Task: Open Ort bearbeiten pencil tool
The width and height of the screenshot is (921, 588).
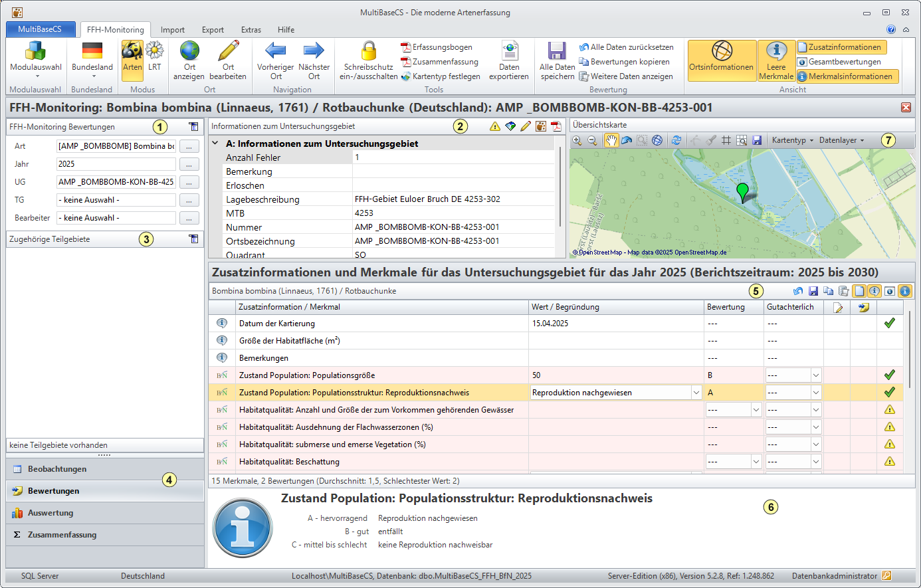Action: point(228,52)
